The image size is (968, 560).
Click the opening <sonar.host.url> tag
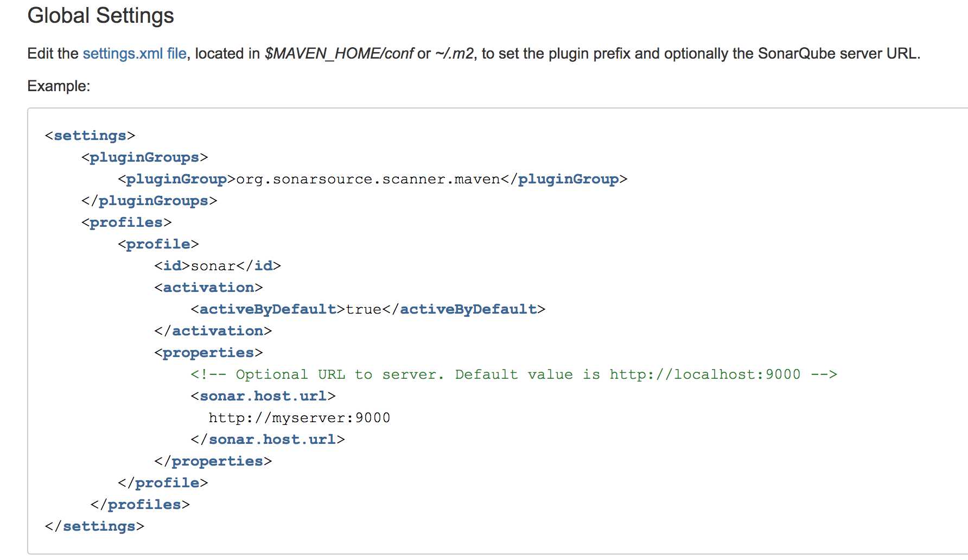[263, 396]
